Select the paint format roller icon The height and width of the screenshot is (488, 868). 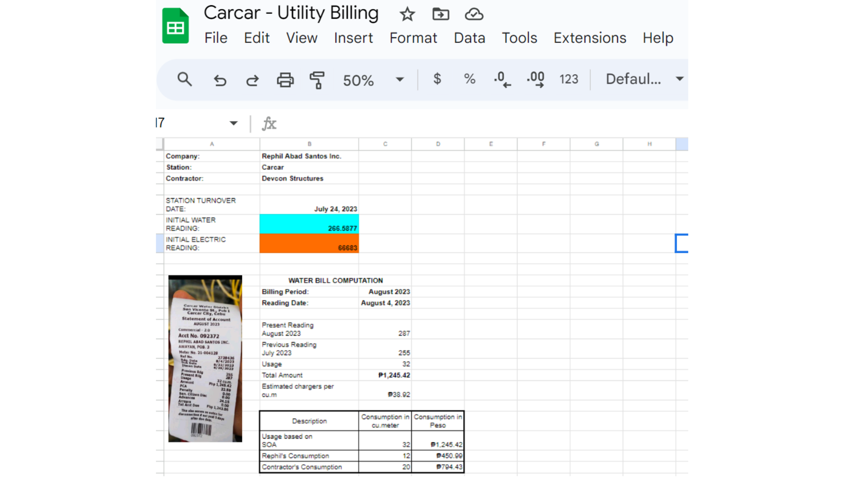(x=317, y=80)
